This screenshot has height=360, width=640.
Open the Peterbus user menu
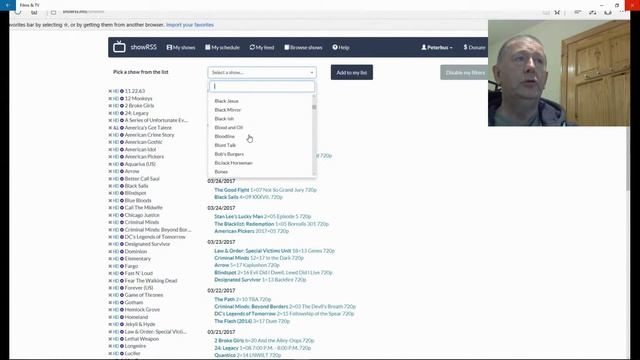[x=437, y=47]
